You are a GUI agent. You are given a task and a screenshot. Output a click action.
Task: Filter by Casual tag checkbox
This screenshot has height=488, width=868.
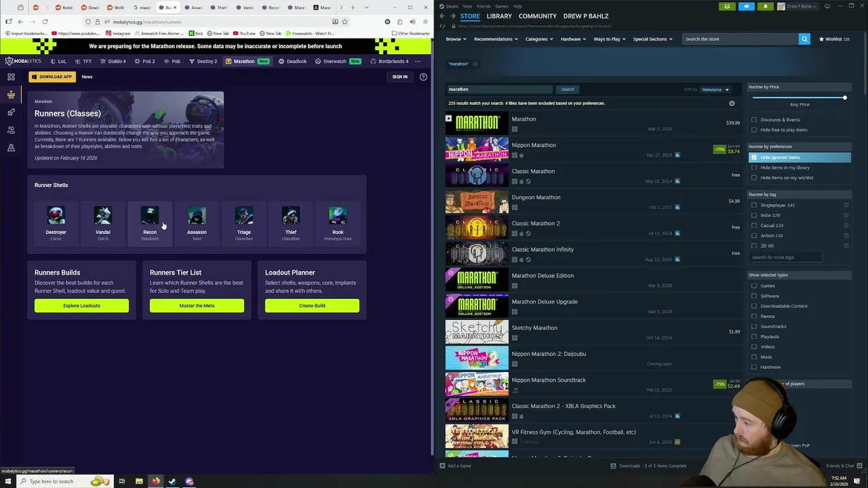click(x=754, y=225)
